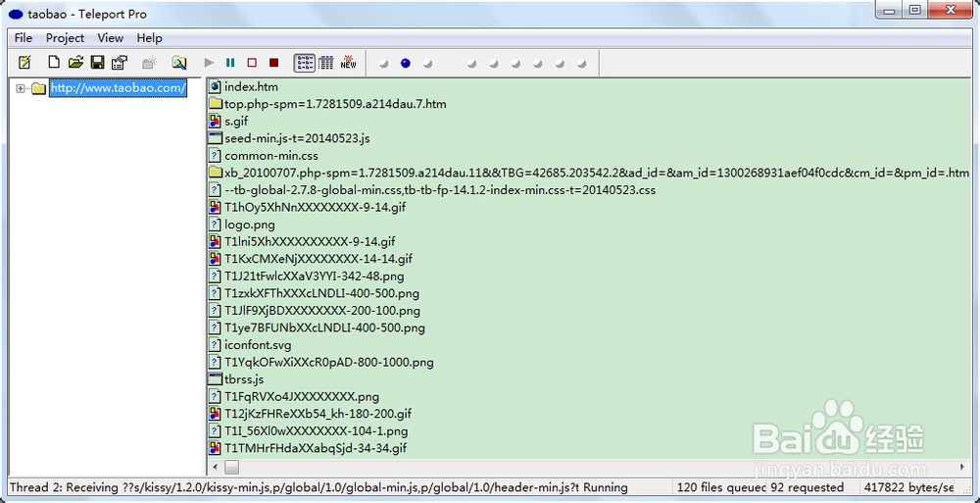The height and width of the screenshot is (503, 980).
Task: Click the '92 requested' status text
Action: (x=807, y=487)
